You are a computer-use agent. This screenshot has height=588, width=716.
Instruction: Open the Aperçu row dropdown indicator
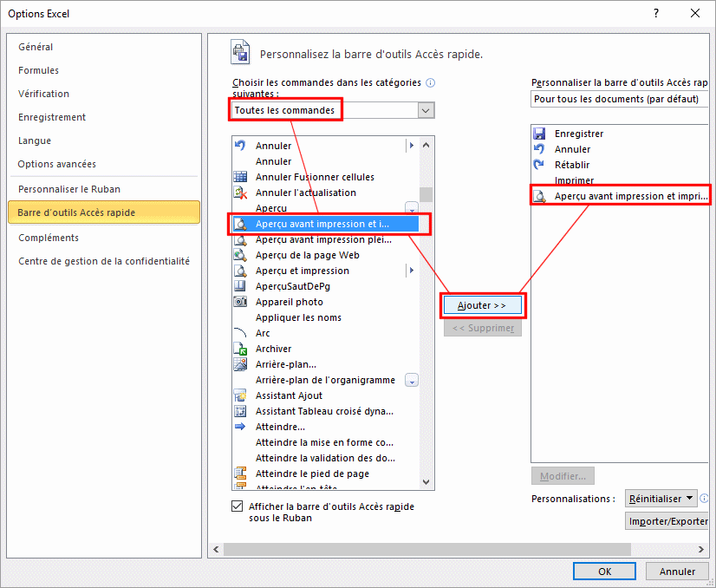click(x=412, y=208)
